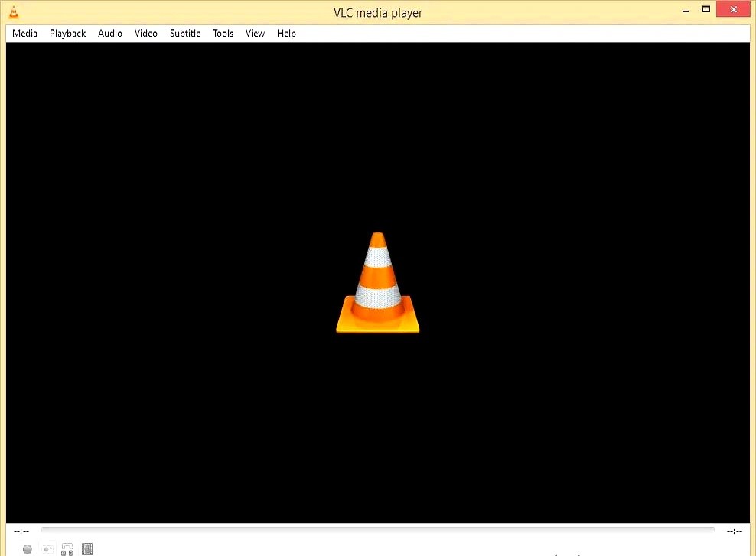
Task: Open the Subtitle menu
Action: coord(185,33)
